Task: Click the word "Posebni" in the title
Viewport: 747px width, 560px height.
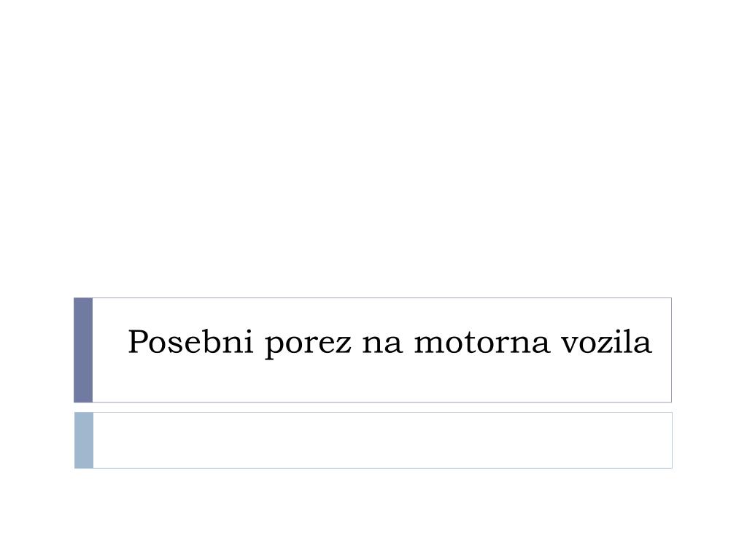Action: tap(190, 342)
